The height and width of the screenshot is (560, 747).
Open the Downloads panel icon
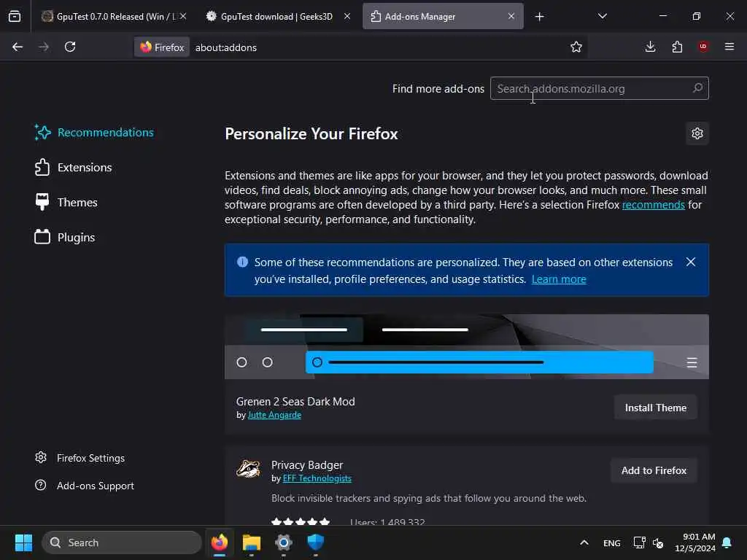coord(650,47)
